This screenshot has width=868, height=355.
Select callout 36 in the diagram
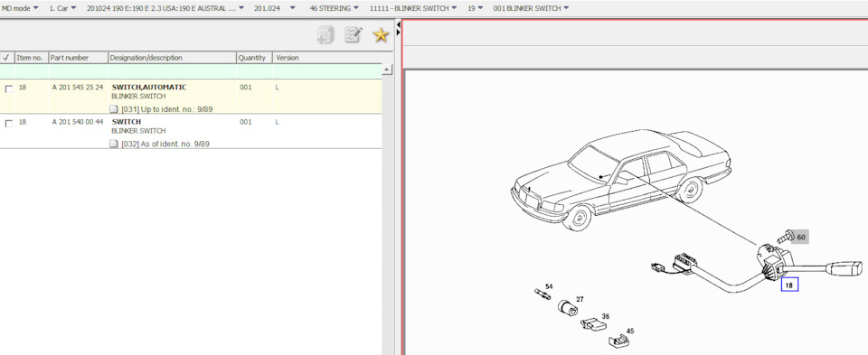(606, 316)
